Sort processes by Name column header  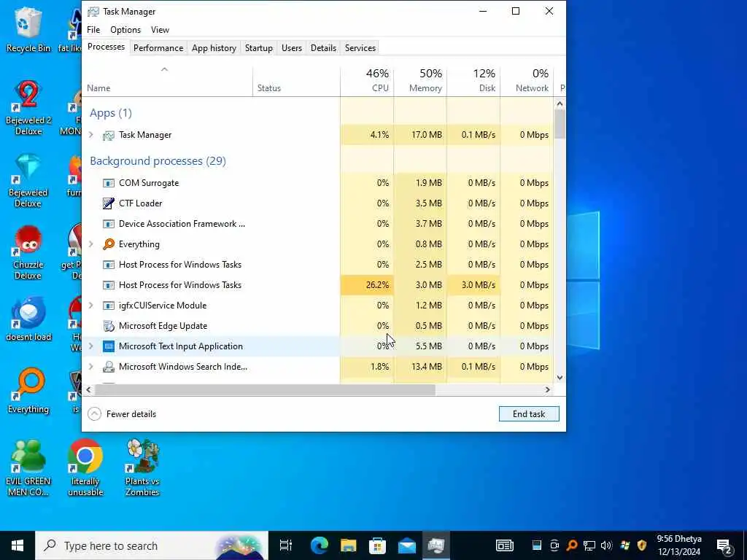click(167, 80)
